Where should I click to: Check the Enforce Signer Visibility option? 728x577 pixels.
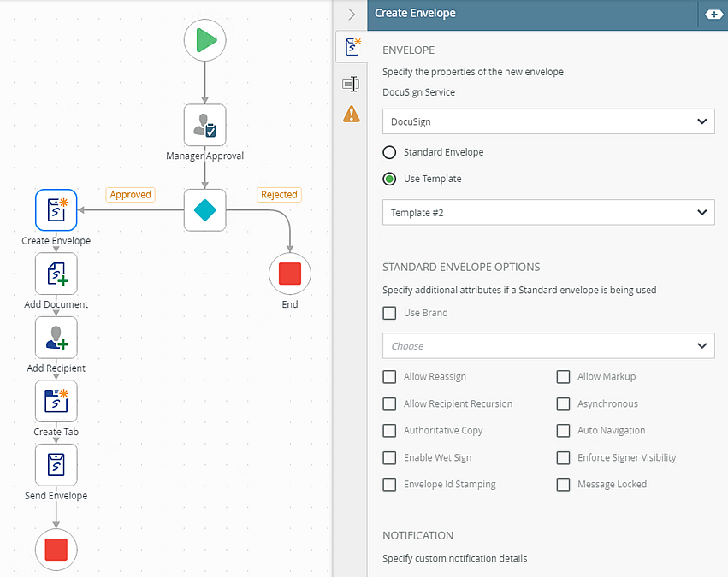point(563,457)
